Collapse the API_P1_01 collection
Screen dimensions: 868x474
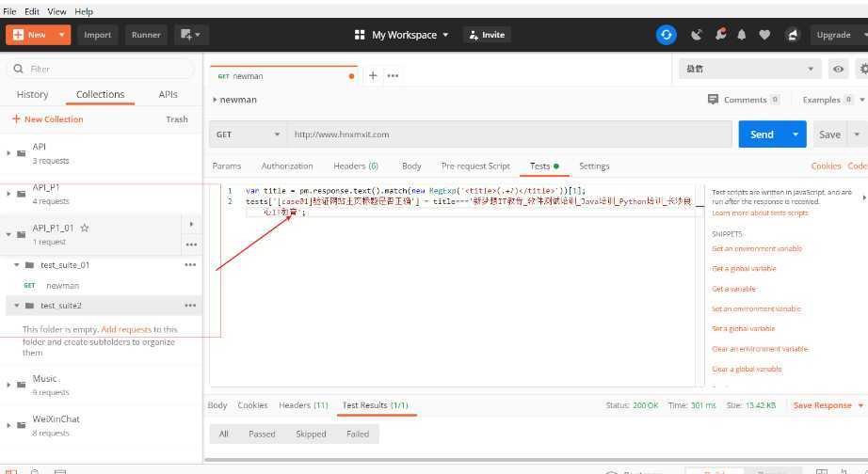pos(8,234)
